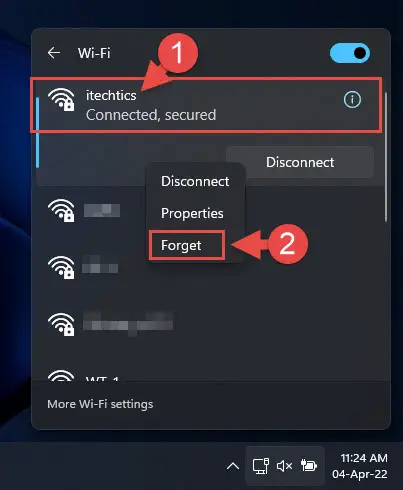Open info icon for itechtics network

tap(352, 100)
